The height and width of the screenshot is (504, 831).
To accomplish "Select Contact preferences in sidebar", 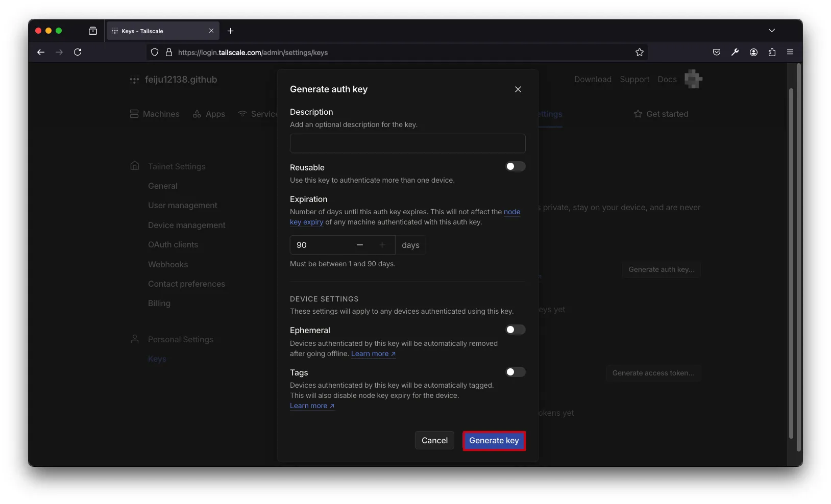I will [x=186, y=284].
